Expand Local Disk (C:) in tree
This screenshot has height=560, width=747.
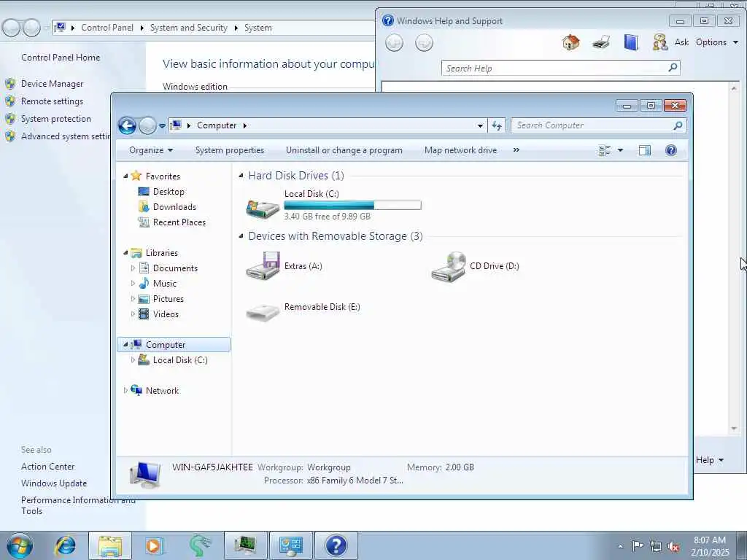(x=133, y=360)
